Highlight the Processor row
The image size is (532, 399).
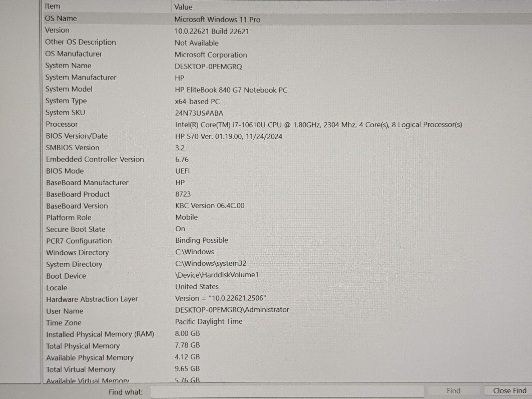pyautogui.click(x=62, y=124)
